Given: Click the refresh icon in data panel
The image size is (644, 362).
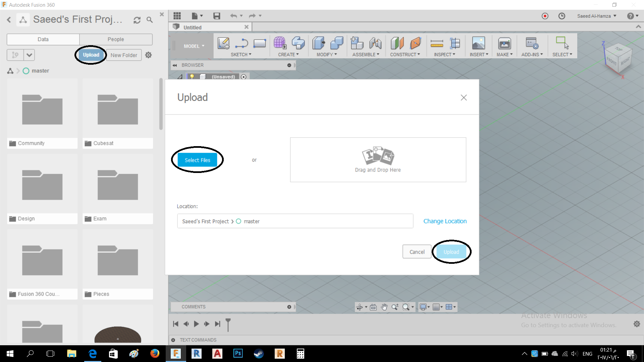Looking at the screenshot, I should tap(137, 20).
